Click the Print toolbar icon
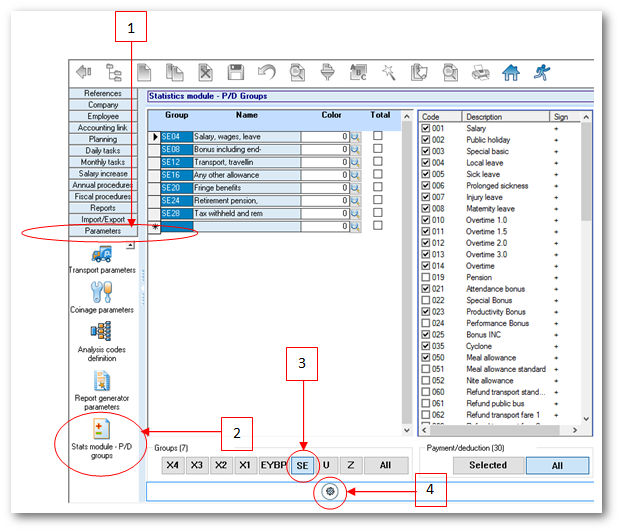 pyautogui.click(x=480, y=72)
